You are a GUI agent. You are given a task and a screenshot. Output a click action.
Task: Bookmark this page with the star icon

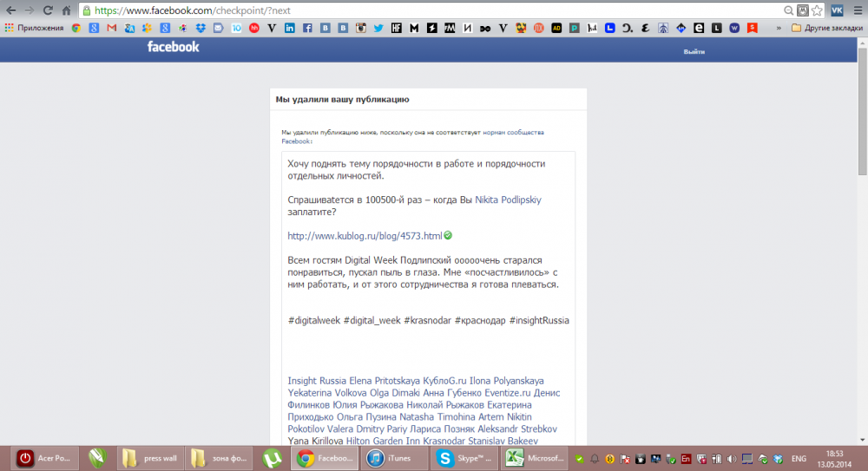tap(817, 10)
